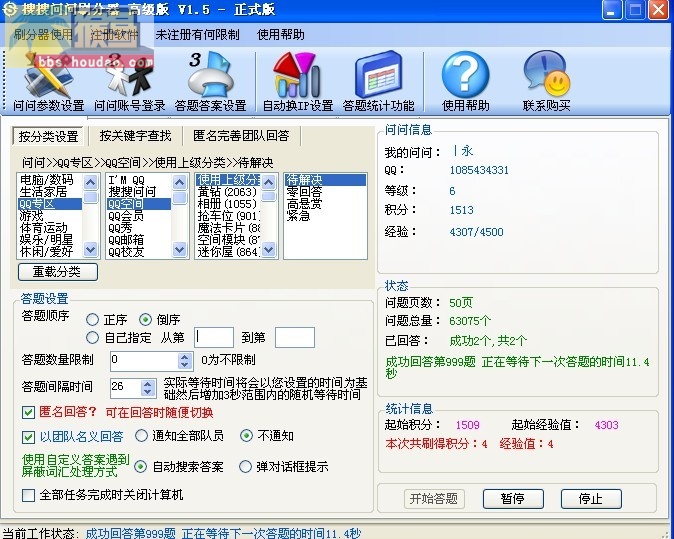Select QQ秀 in the subcategory list
Image resolution: width=674 pixels, height=539 pixels.
[x=139, y=228]
